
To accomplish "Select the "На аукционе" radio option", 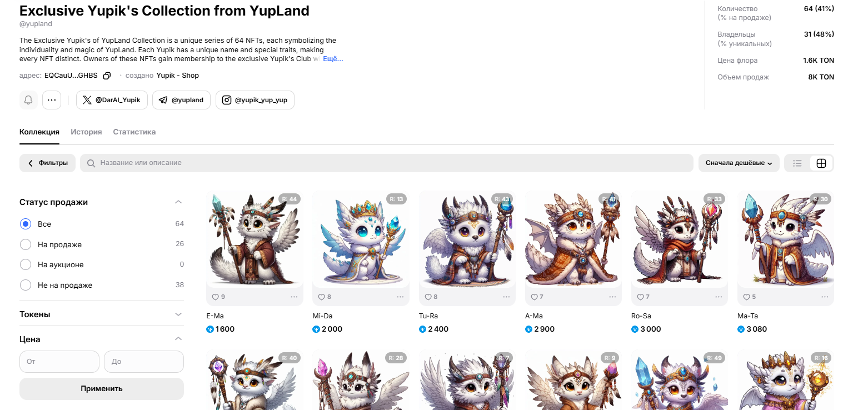I will coord(26,265).
